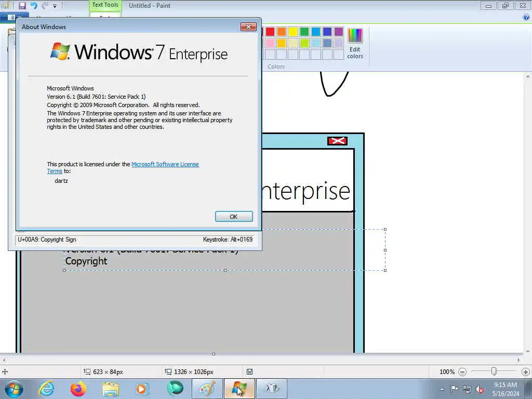Click the bottom-center canvas resize handle
The width and height of the screenshot is (532, 399).
[x=214, y=354]
